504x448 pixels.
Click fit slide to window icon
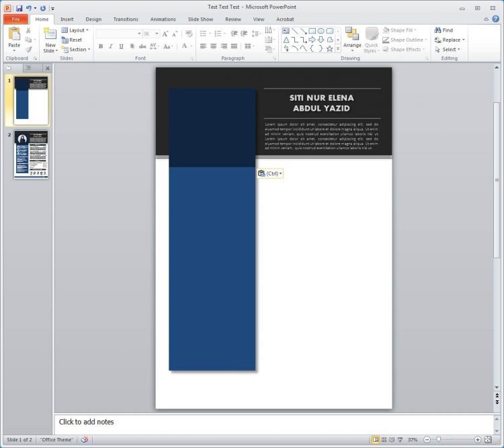488,440
